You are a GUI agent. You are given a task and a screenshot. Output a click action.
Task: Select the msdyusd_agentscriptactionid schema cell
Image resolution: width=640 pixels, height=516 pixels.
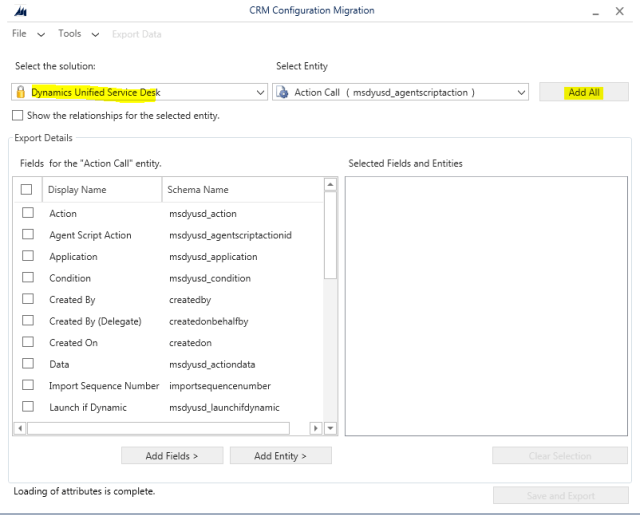pos(230,235)
